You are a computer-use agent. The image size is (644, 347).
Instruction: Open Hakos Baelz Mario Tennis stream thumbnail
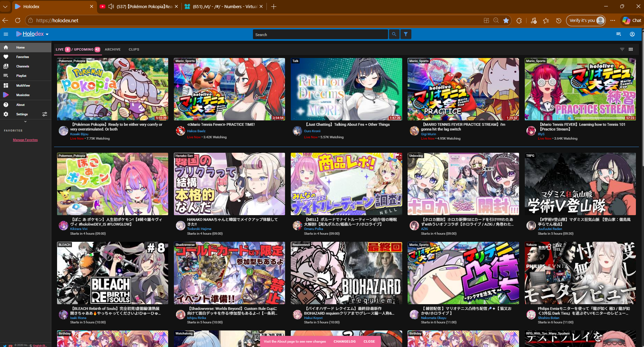pos(229,89)
